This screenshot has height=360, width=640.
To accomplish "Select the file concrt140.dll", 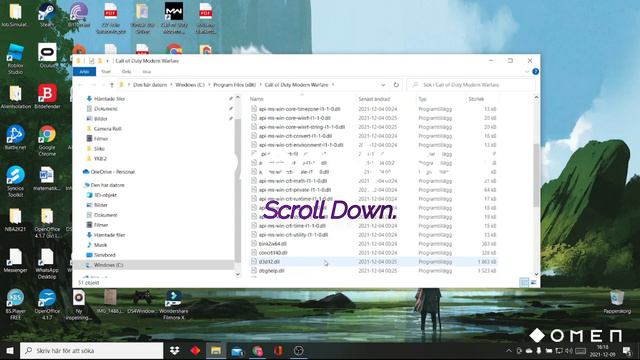I will coord(273,253).
